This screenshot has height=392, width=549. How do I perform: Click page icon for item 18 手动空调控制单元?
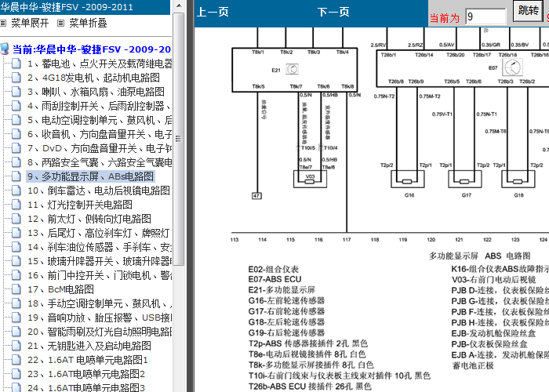(x=16, y=303)
